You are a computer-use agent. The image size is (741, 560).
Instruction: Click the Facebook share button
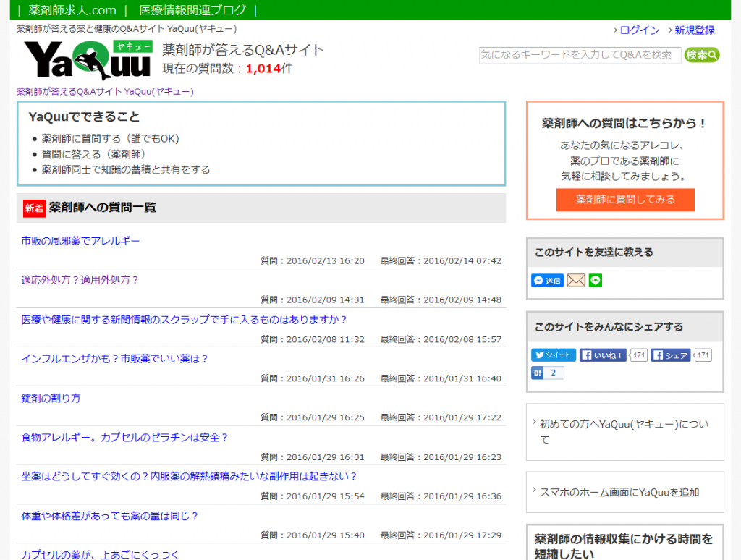pos(671,355)
